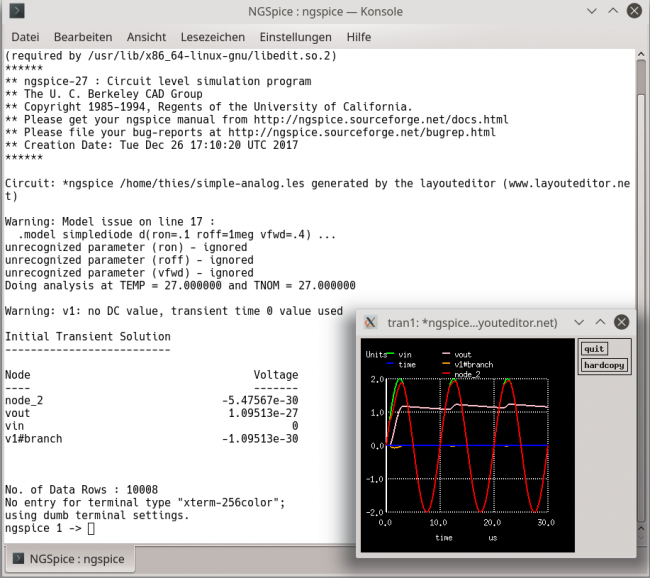The height and width of the screenshot is (578, 650).
Task: Click the 'No. of Data Rows : 10008' line
Action: coord(81,490)
